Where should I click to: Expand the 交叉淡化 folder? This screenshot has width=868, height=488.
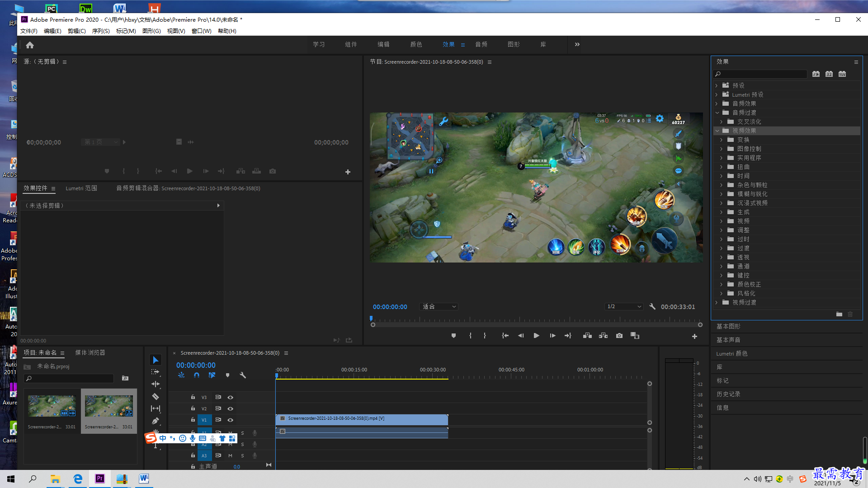[x=722, y=122]
